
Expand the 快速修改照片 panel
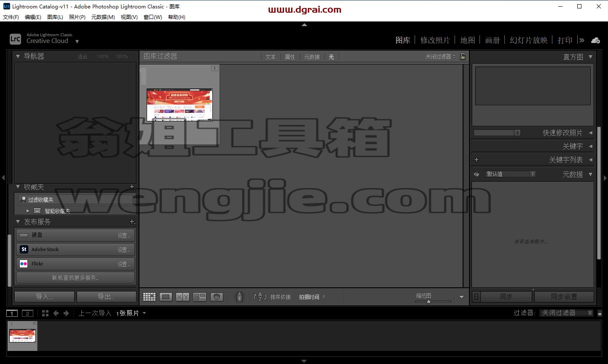[x=590, y=133]
